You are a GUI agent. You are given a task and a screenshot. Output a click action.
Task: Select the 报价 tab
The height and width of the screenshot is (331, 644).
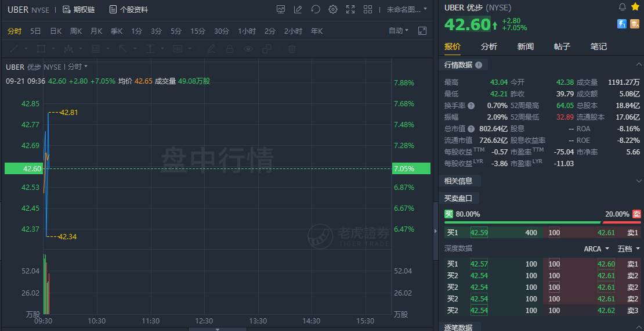[452, 46]
